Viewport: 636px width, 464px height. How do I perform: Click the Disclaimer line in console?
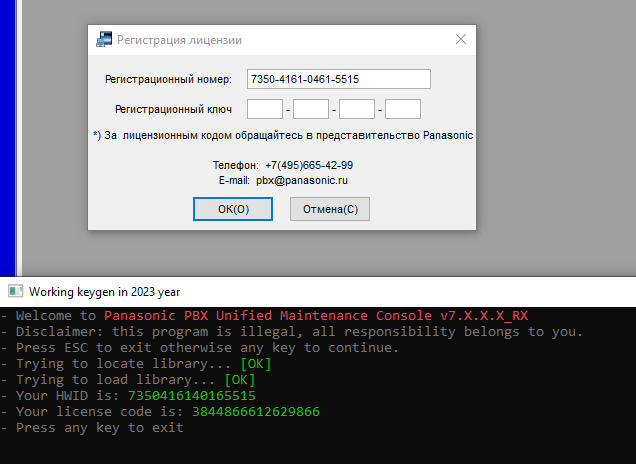[x=292, y=332]
